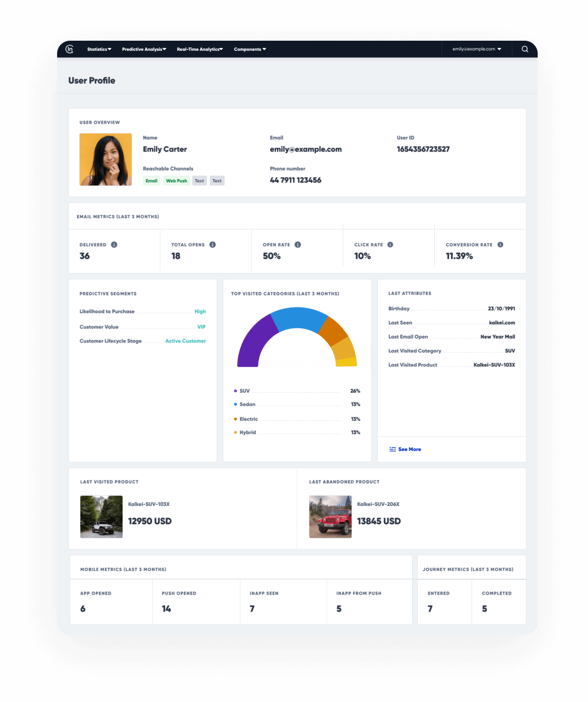Click Conversion Rate info icon
The height and width of the screenshot is (702, 588).
point(500,245)
